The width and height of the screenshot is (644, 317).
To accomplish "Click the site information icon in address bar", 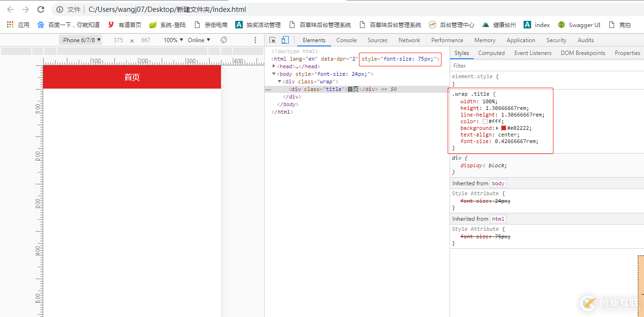I will 59,9.
